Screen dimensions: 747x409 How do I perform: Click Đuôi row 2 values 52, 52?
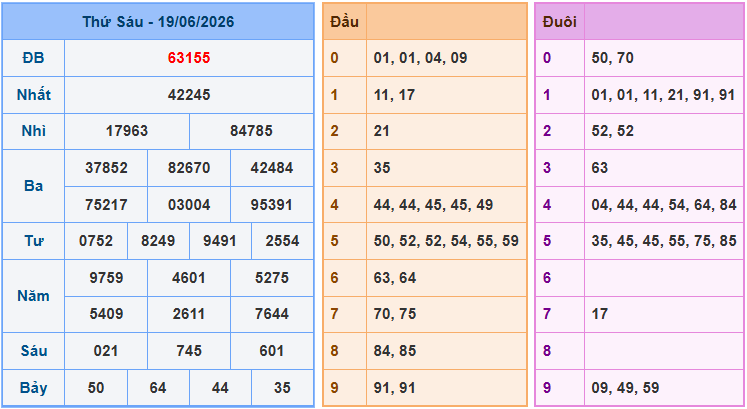pyautogui.click(x=613, y=131)
